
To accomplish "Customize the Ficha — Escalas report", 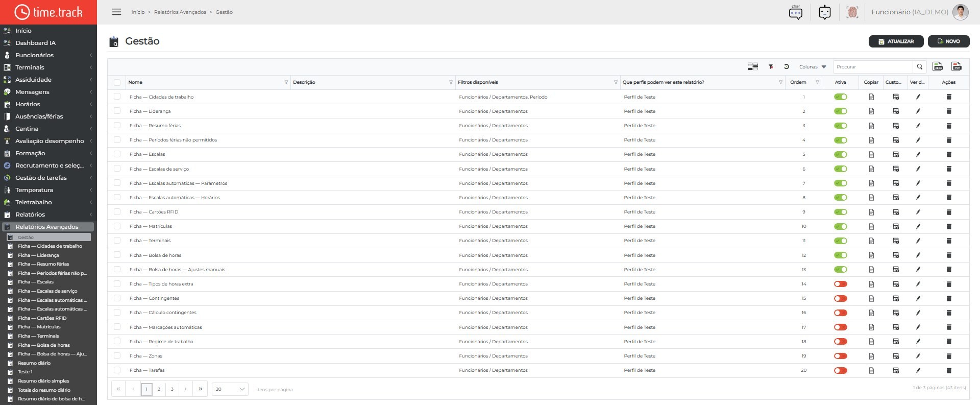I will (896, 154).
